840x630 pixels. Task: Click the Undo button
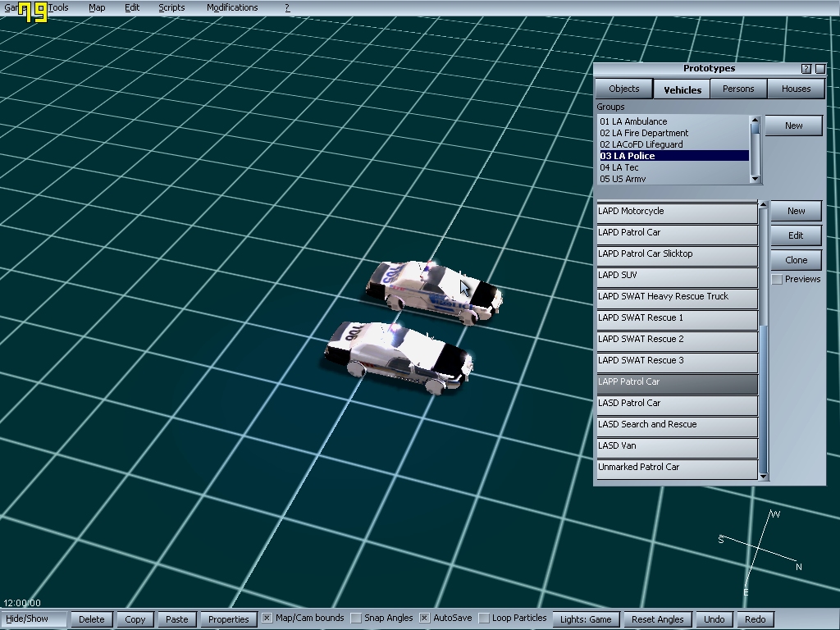[x=714, y=619]
